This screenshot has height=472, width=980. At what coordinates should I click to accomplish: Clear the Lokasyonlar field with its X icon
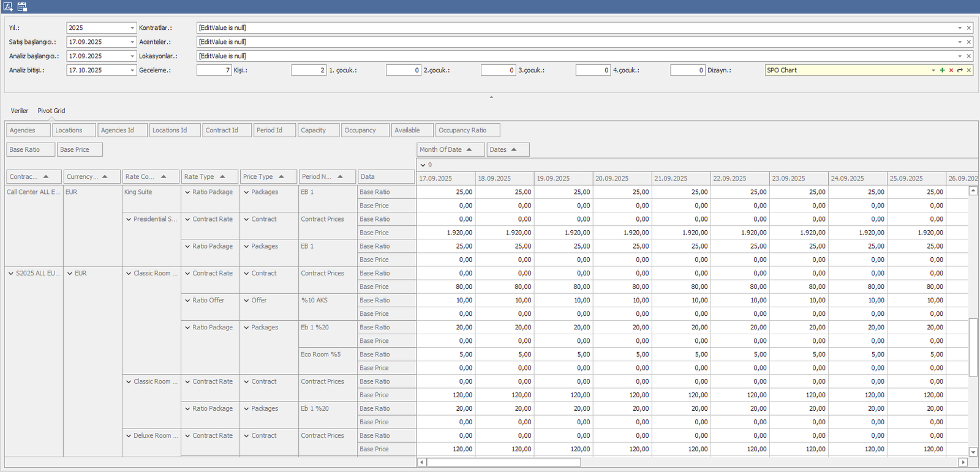(x=969, y=56)
